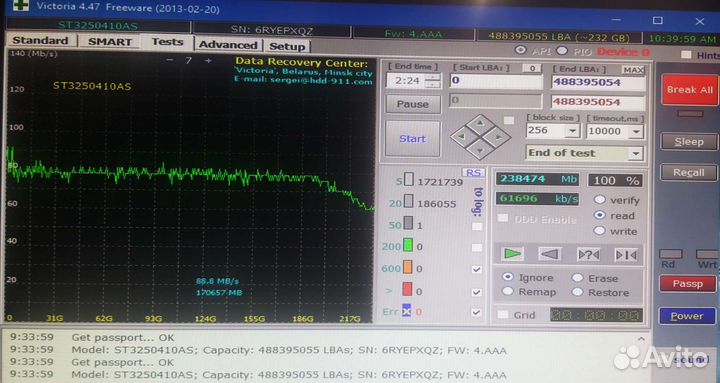Click the Break All button
This screenshot has width=720, height=383.
click(x=690, y=90)
